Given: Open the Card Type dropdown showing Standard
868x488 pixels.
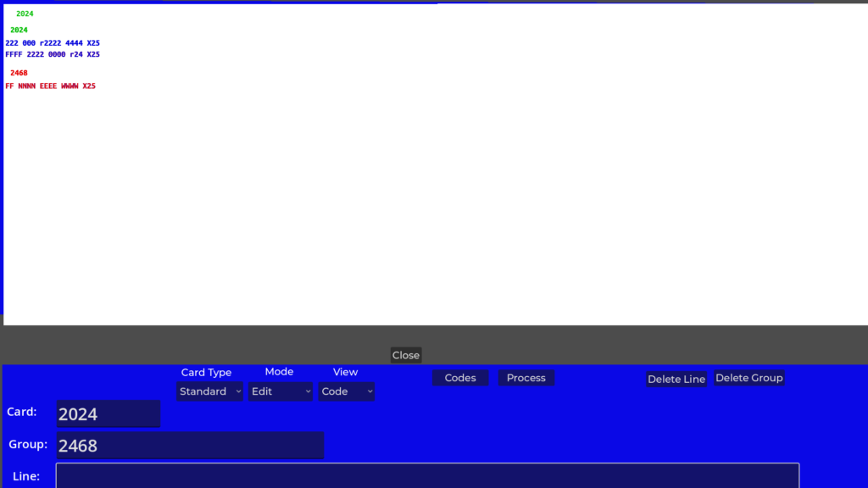Looking at the screenshot, I should (x=209, y=391).
